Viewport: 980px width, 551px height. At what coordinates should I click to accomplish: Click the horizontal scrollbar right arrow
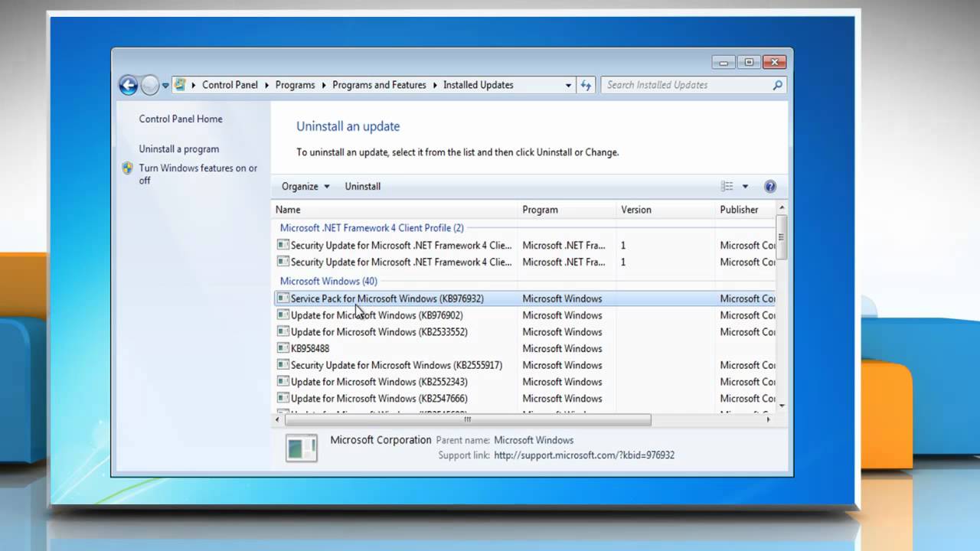[x=768, y=419]
